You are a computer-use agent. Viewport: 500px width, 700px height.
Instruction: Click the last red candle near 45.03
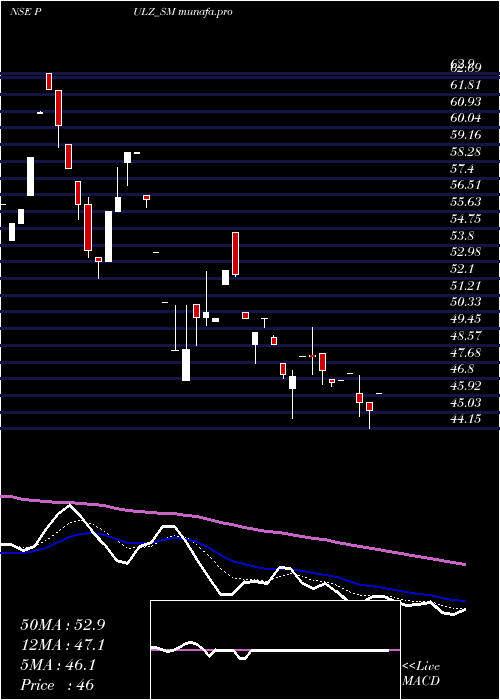coord(369,407)
